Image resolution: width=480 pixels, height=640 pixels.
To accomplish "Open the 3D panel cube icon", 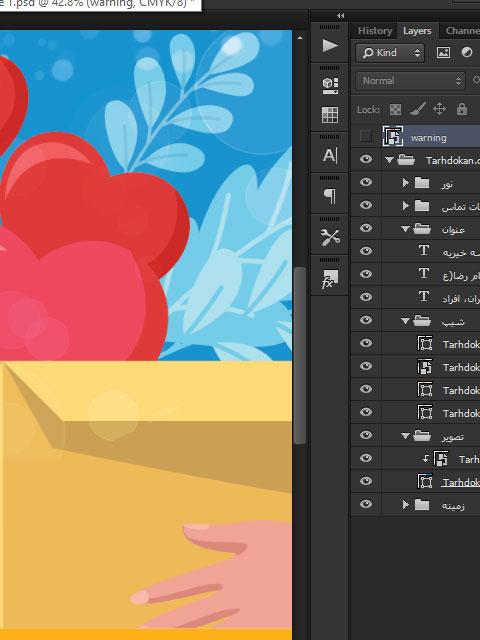I will pyautogui.click(x=330, y=86).
